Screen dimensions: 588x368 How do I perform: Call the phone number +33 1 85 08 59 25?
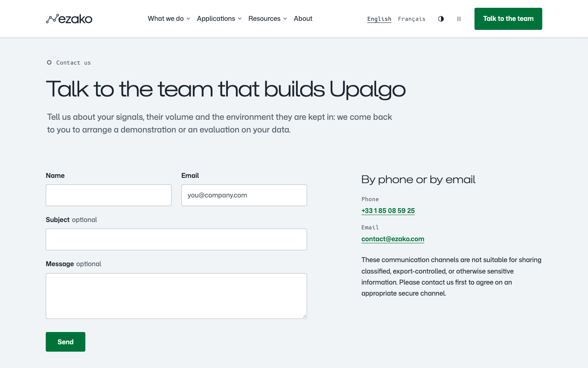(x=388, y=211)
